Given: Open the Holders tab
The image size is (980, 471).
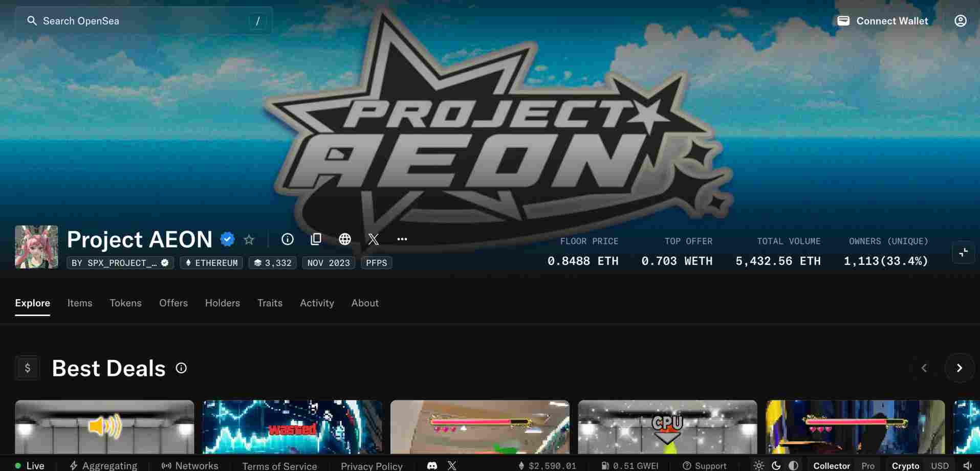Looking at the screenshot, I should click(x=222, y=303).
